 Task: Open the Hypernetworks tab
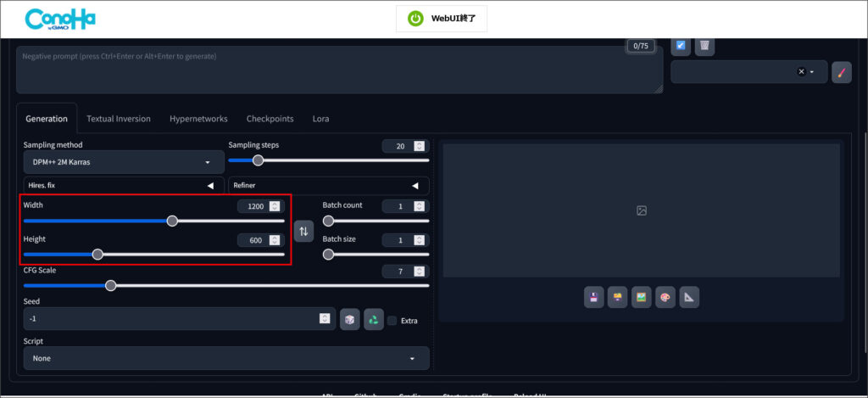tap(198, 119)
